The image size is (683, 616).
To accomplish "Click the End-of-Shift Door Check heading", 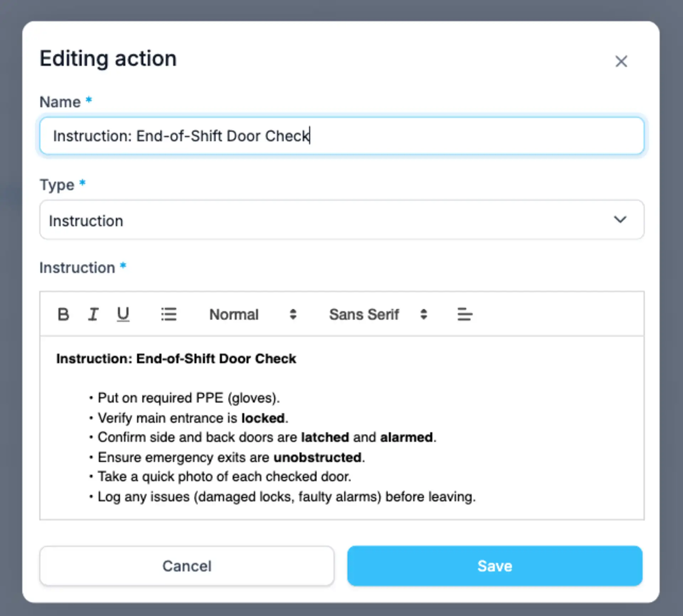I will click(176, 359).
